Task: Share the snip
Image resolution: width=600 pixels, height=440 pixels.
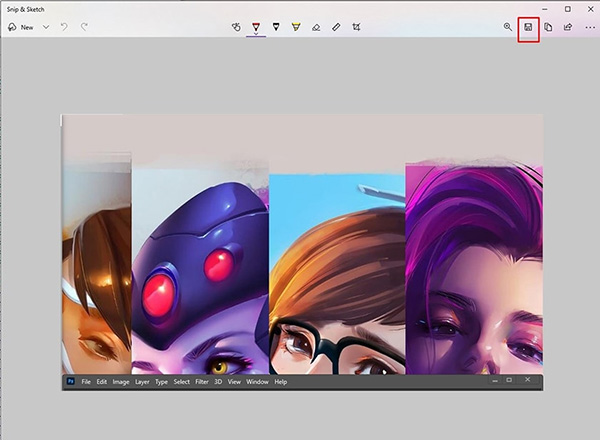Action: (568, 27)
